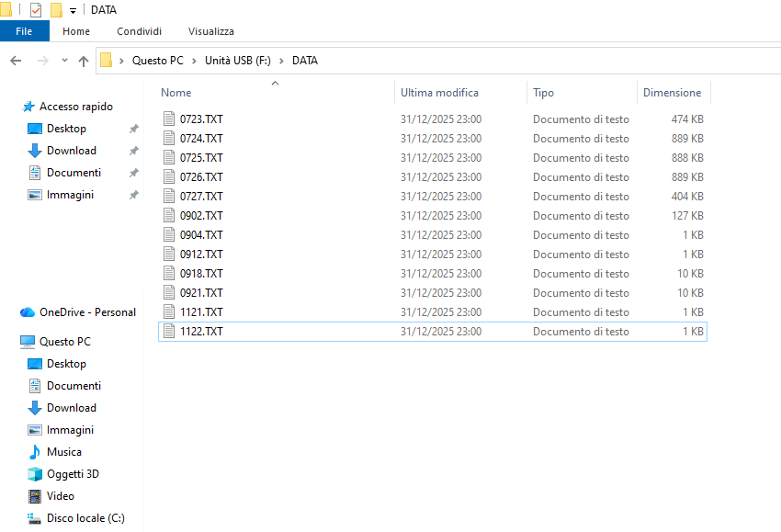Click the text file icon of 0723.TXT
Screen dimensions: 781x532
[169, 119]
